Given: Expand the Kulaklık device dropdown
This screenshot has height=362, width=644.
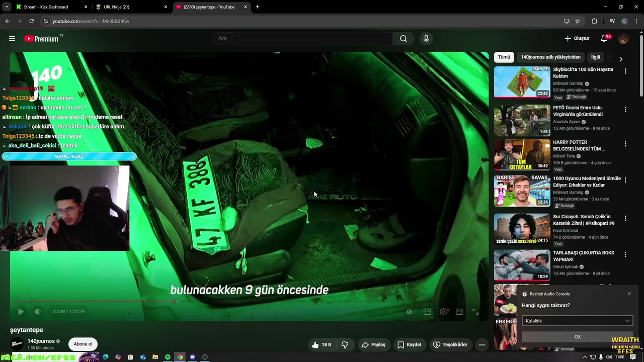Looking at the screenshot, I should pos(577,321).
